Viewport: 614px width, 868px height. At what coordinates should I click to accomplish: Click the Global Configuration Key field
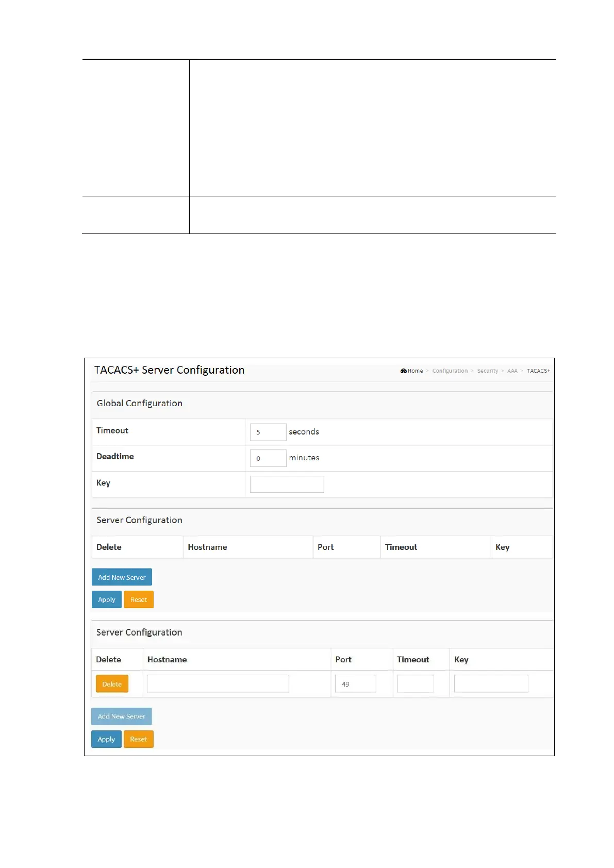pos(287,484)
